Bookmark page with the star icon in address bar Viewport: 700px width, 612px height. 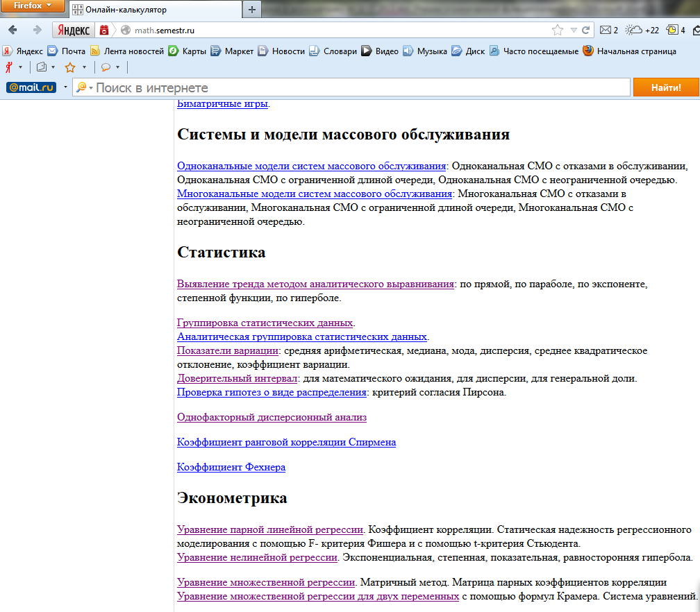(x=558, y=31)
